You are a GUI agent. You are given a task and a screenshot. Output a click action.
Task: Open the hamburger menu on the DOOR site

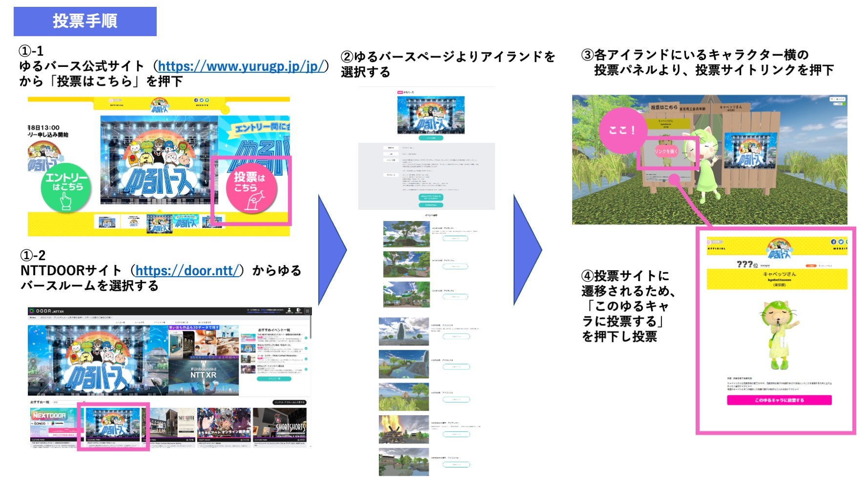(308, 311)
